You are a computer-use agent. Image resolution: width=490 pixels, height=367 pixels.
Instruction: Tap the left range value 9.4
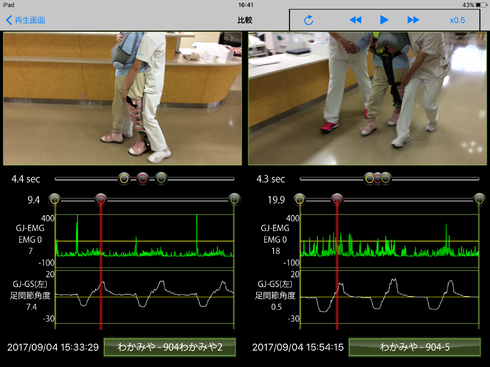[x=33, y=200]
